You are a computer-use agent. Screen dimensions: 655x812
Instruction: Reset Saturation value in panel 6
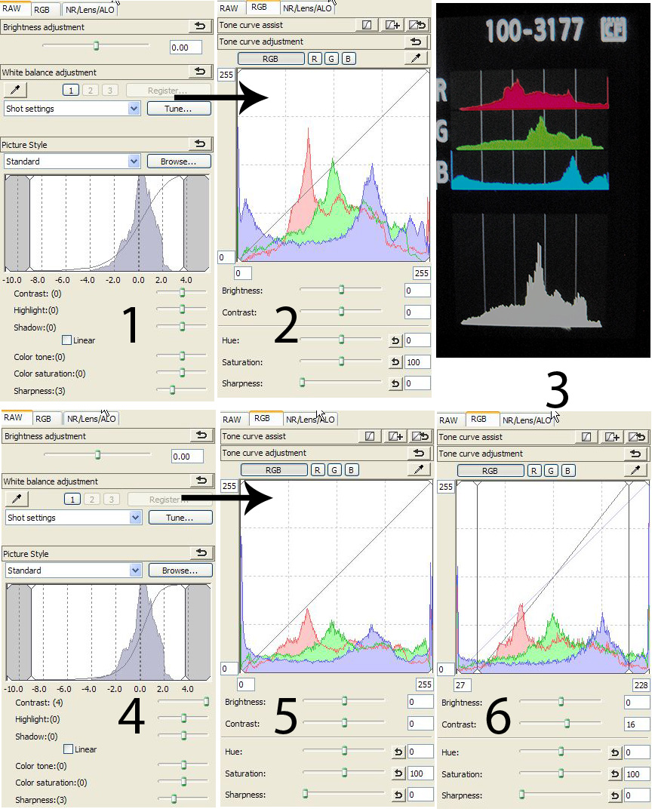(614, 774)
